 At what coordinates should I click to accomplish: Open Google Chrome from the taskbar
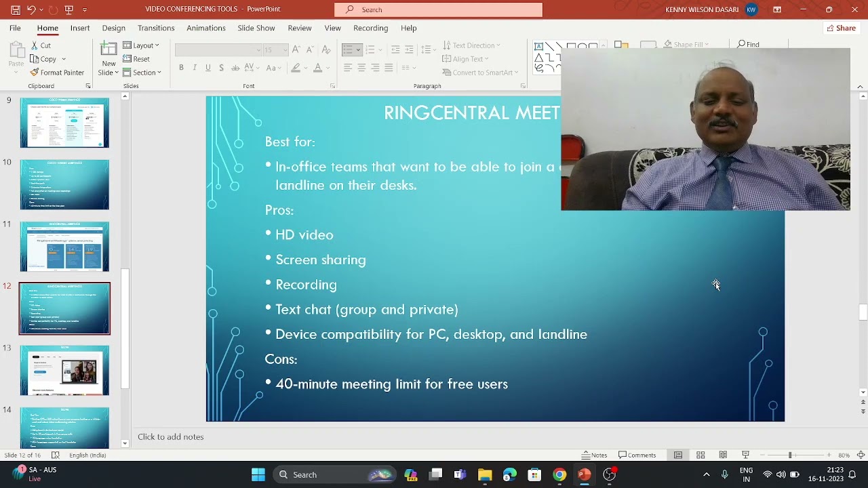(x=559, y=474)
